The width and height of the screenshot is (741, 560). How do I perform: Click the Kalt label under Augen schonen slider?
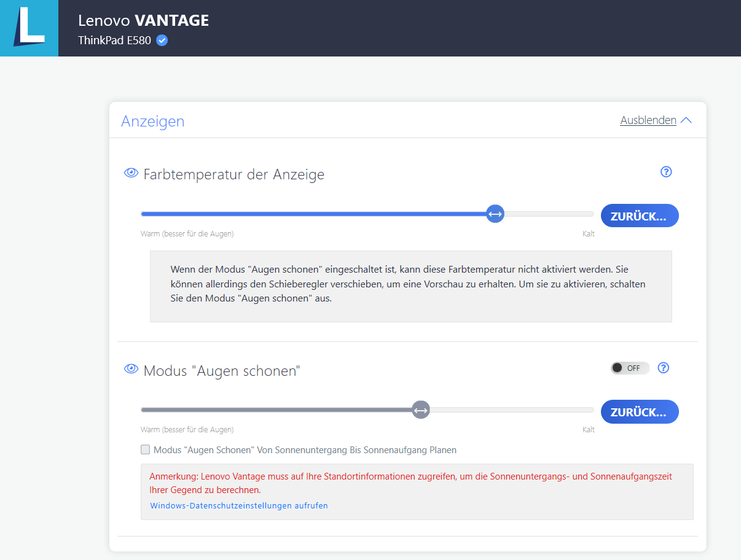[589, 430]
